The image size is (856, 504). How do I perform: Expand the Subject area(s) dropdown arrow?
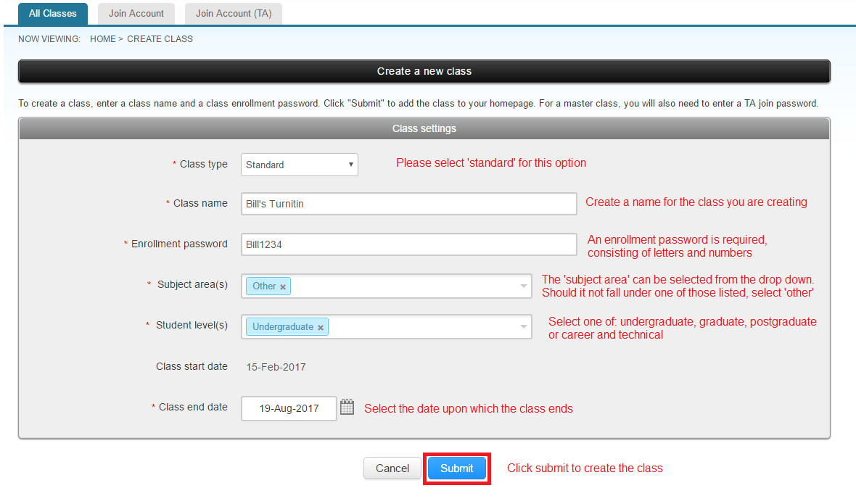click(524, 286)
